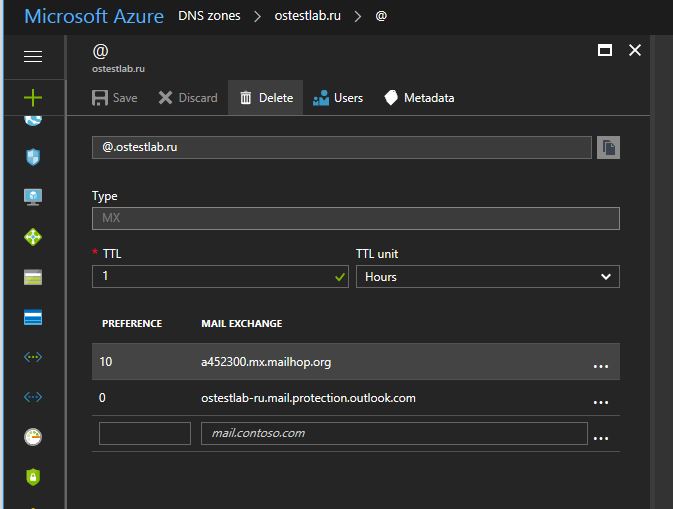
Task: Select the a452300.mx.mailhop.org entry
Action: 266,362
